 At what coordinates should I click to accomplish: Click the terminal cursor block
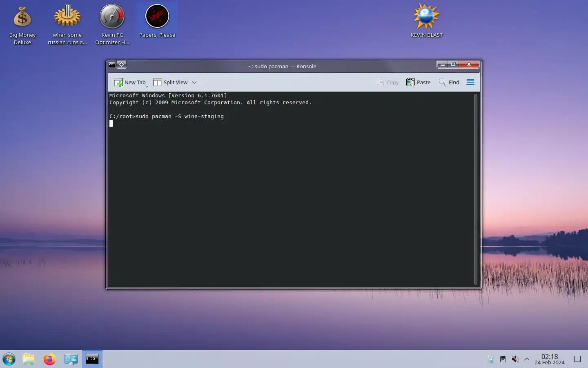(x=111, y=123)
